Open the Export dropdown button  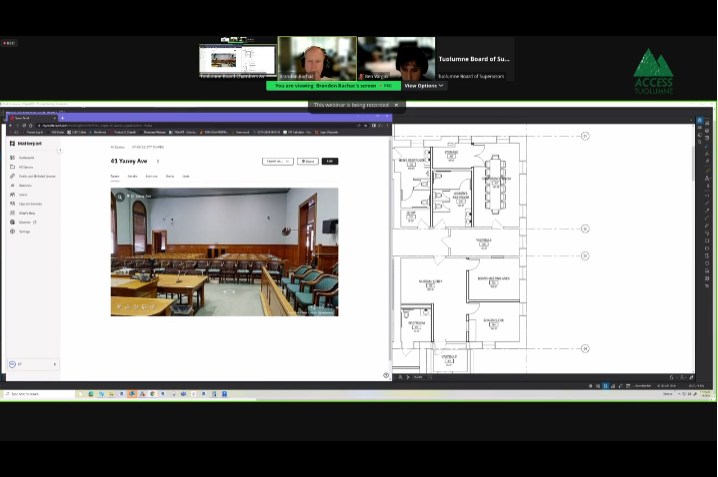[277, 161]
